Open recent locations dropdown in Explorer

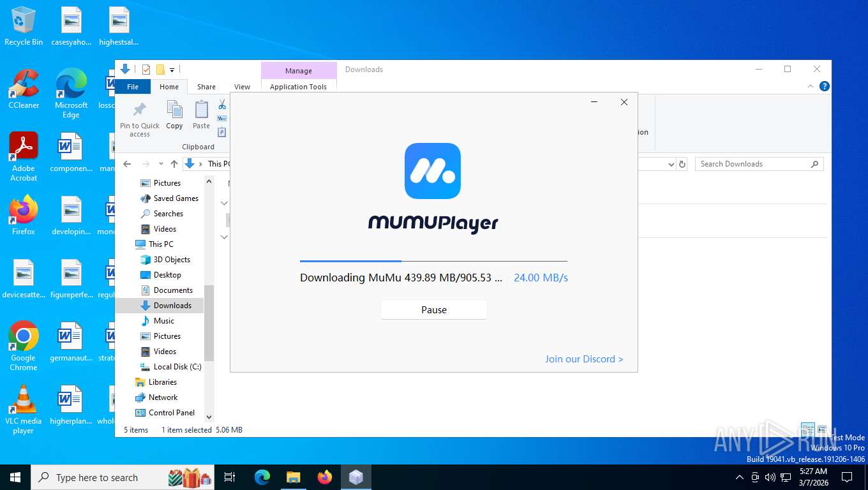161,164
